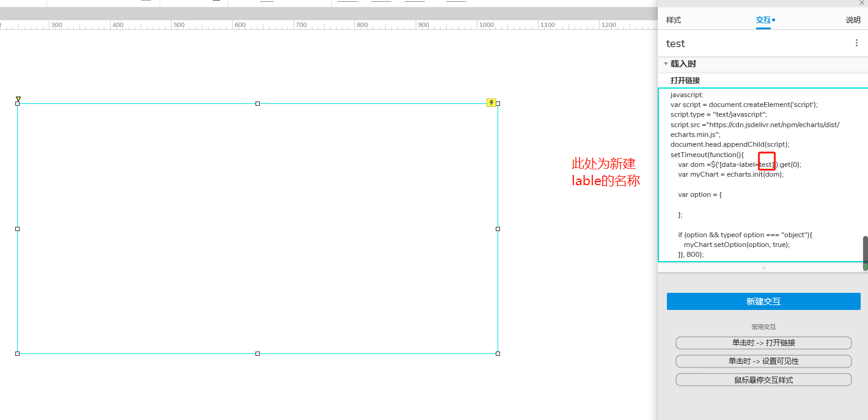Click the top-center resize handle of the rectangle
Image resolution: width=868 pixels, height=420 pixels.
(x=257, y=103)
